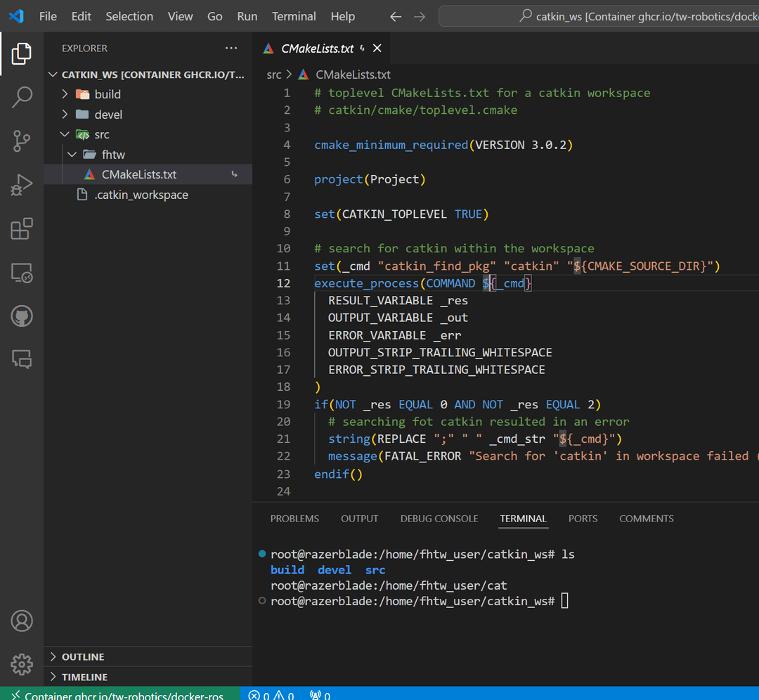Viewport: 759px width, 700px height.
Task: Open the Search view in activity bar
Action: pyautogui.click(x=22, y=97)
